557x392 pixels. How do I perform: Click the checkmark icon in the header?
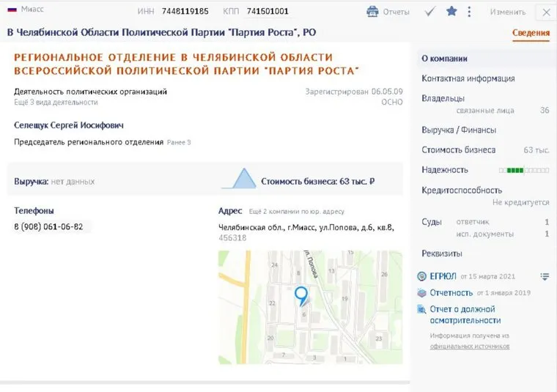pyautogui.click(x=430, y=12)
